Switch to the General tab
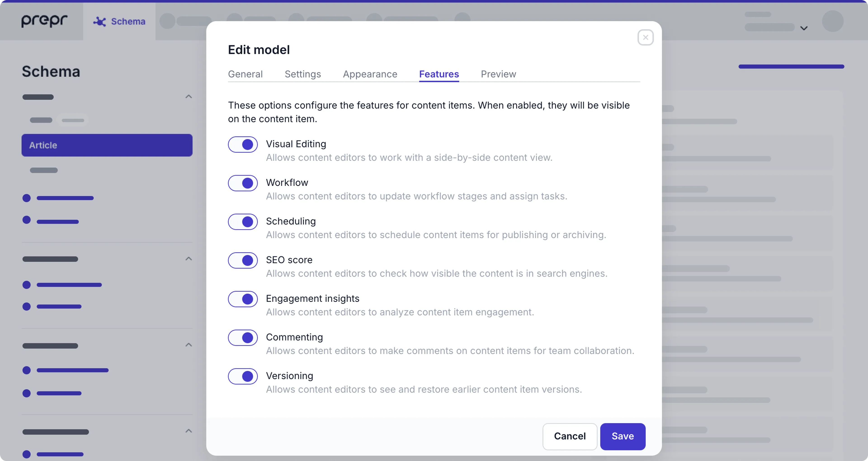868x461 pixels. click(x=245, y=74)
